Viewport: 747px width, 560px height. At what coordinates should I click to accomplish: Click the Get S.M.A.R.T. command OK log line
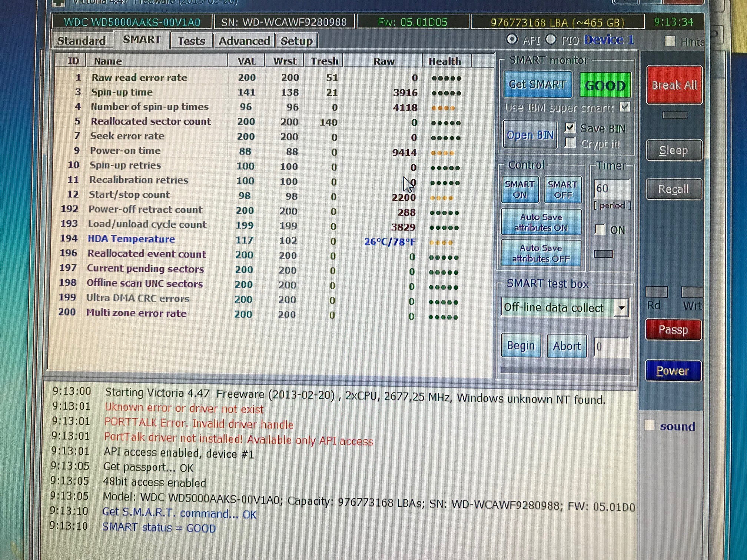coord(179,513)
